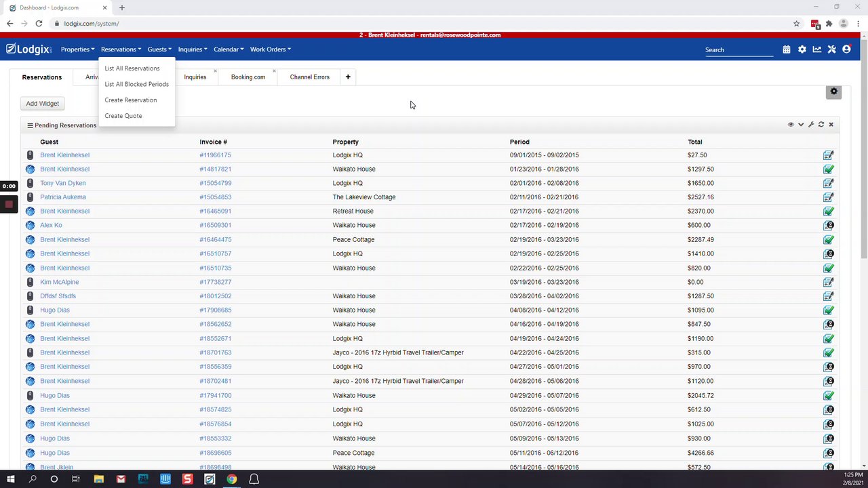
Task: Select List All Blocked Periods menu item
Action: pos(136,84)
